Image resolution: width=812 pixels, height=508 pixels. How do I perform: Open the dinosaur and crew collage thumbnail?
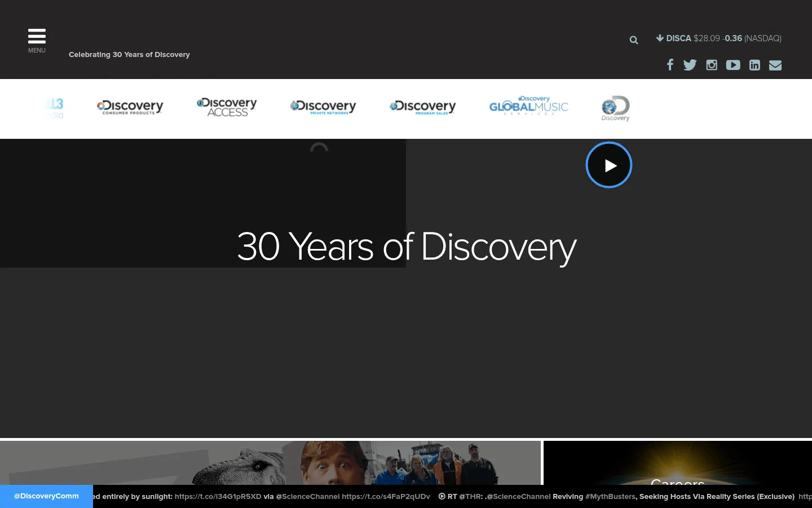[x=270, y=463]
